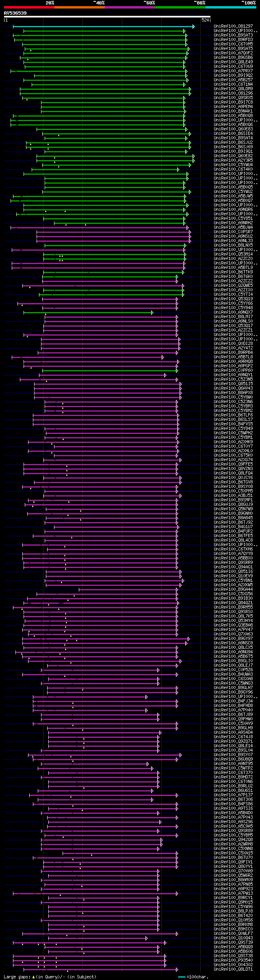Click the red ~20% legend segment
260x980 pixels.
pyautogui.click(x=29, y=7)
